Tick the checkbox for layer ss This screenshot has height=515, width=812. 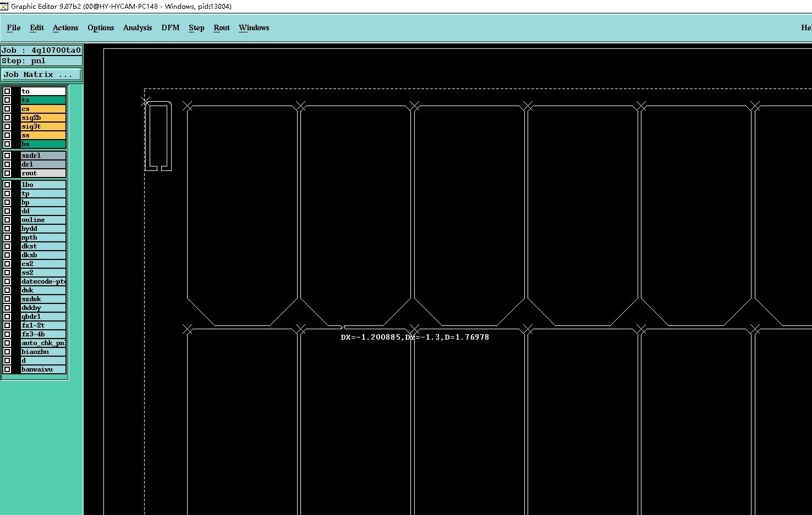click(x=7, y=135)
